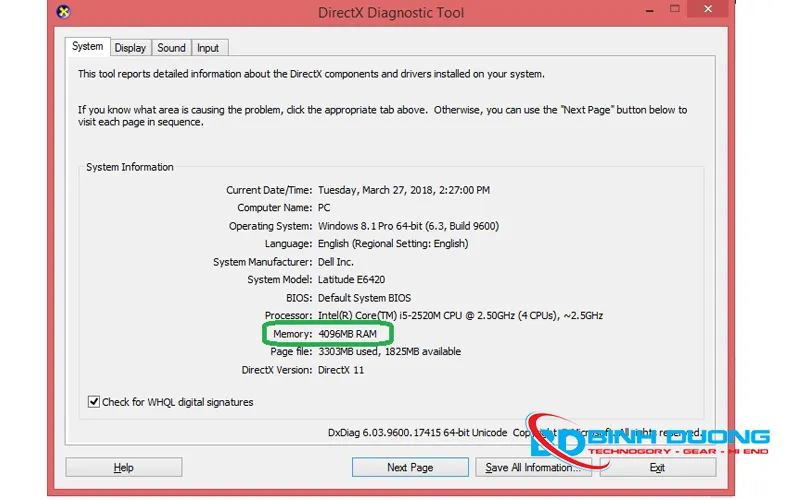
Task: Toggle Check for WHQL digital signatures
Action: 93,402
